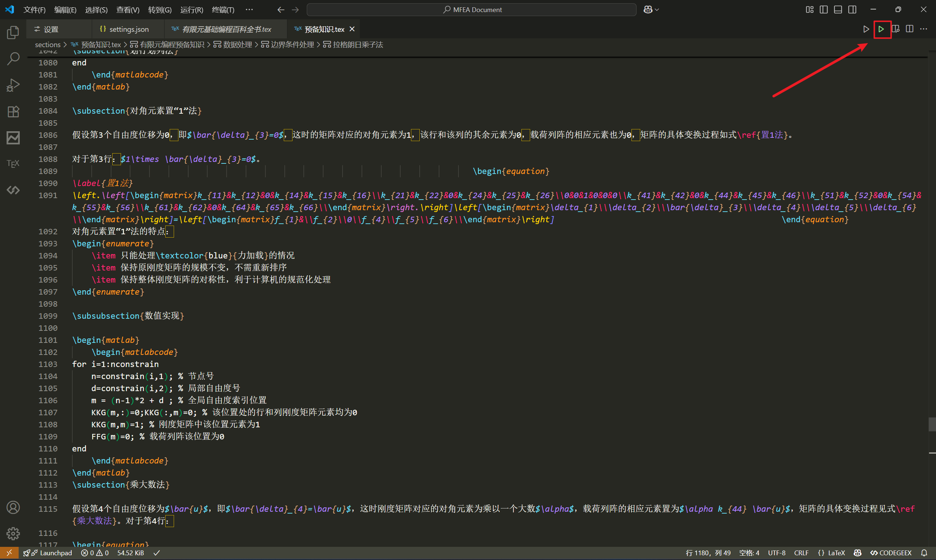
Task: Open editor More Actions ellipsis menu
Action: tap(924, 29)
